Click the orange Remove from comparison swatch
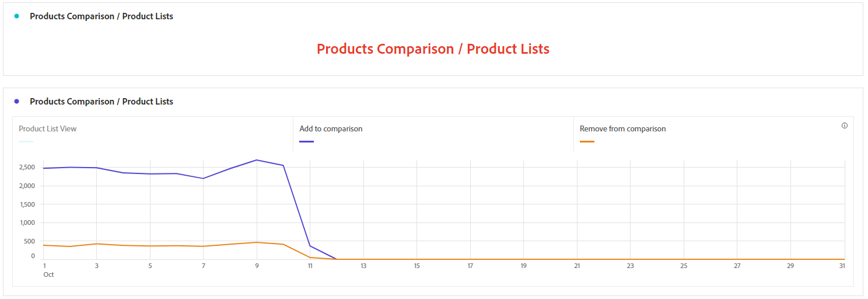Viewport: 868px width, 299px height. 587,141
